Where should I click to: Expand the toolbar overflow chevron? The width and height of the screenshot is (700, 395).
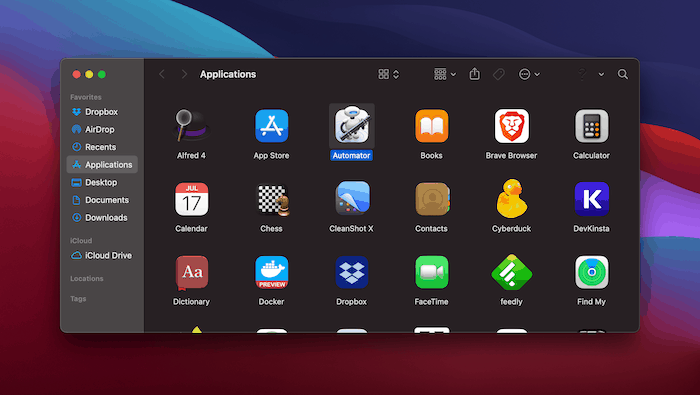tap(601, 75)
